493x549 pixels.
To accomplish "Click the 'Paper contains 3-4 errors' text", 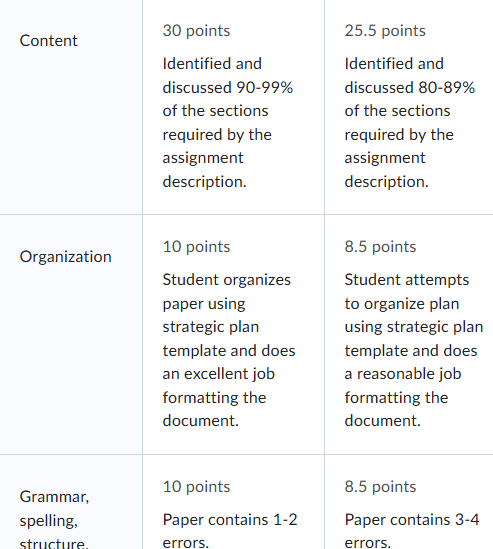I will coord(412,531).
